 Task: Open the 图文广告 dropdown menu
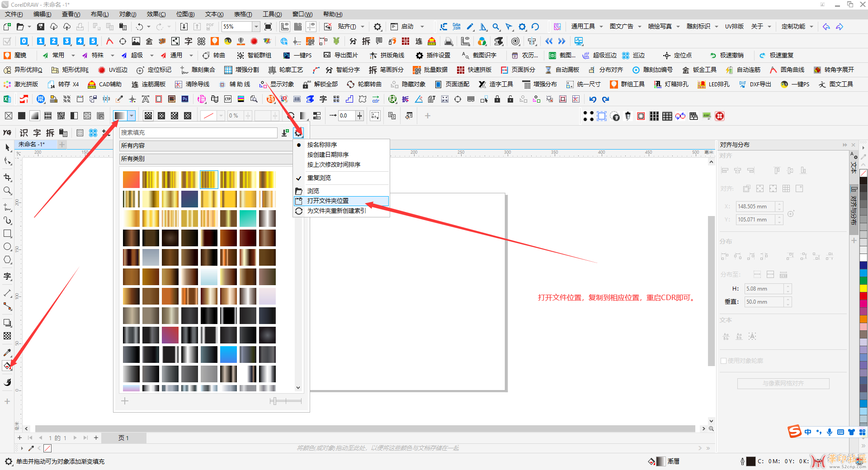625,26
